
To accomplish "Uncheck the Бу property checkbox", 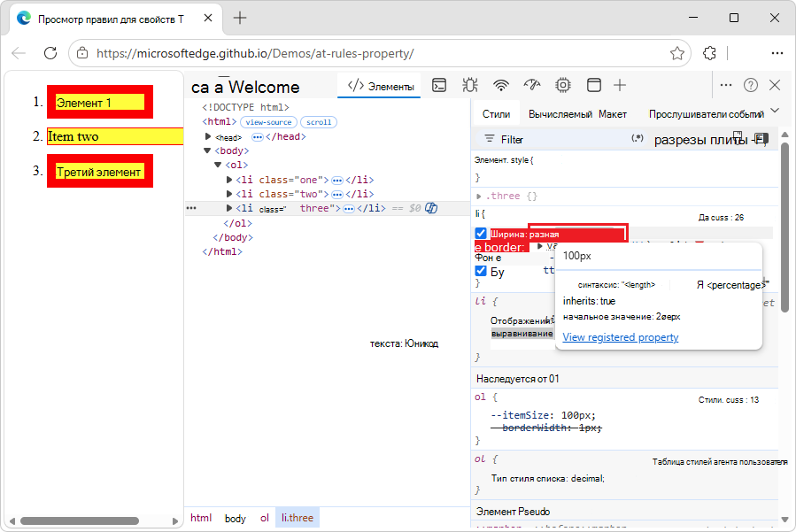I will (x=481, y=271).
